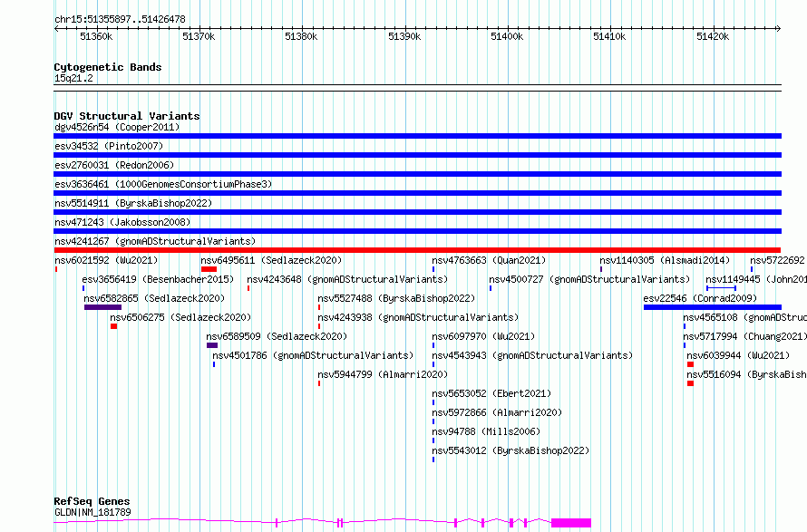The image size is (807, 532).
Task: Open nsv5944799 (Almarri2020) label
Action: 383,374
